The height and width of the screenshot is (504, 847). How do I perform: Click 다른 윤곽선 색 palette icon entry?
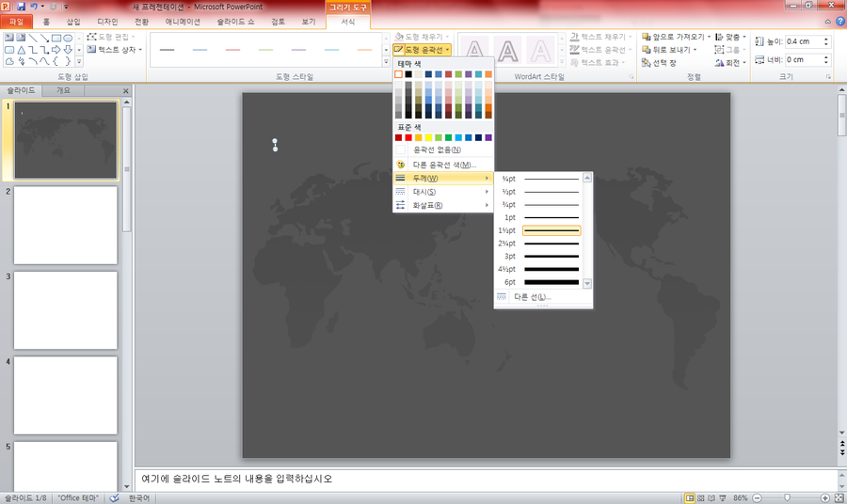pos(443,165)
